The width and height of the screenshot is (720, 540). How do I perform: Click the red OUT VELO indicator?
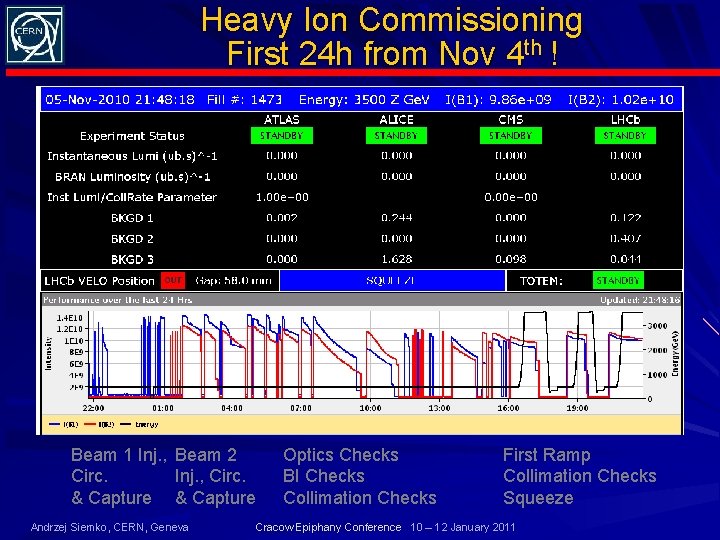click(x=173, y=281)
